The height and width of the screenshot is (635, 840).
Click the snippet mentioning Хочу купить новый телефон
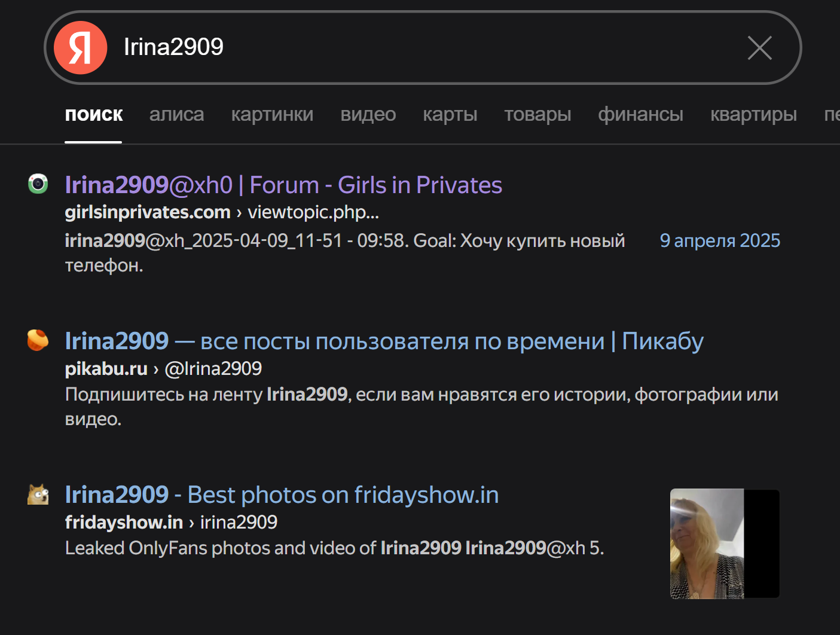coord(345,252)
